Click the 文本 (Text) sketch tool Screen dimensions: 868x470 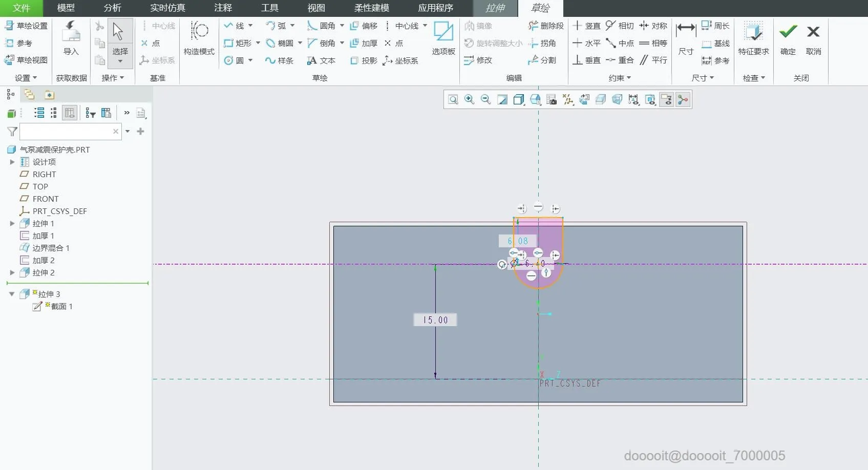(x=322, y=60)
